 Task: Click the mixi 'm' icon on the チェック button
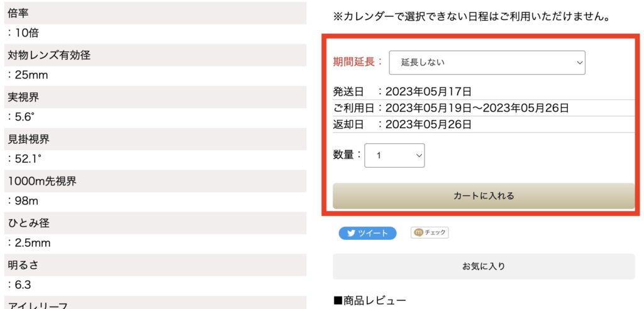point(418,232)
